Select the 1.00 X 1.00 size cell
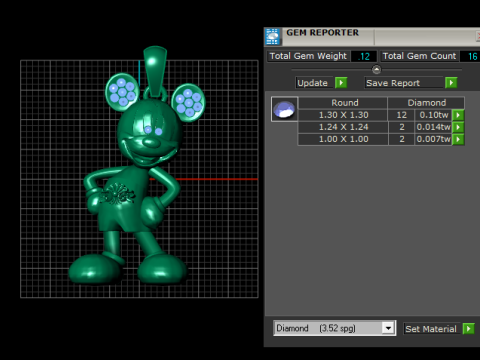Screen dimensions: 480x360 click(343, 139)
